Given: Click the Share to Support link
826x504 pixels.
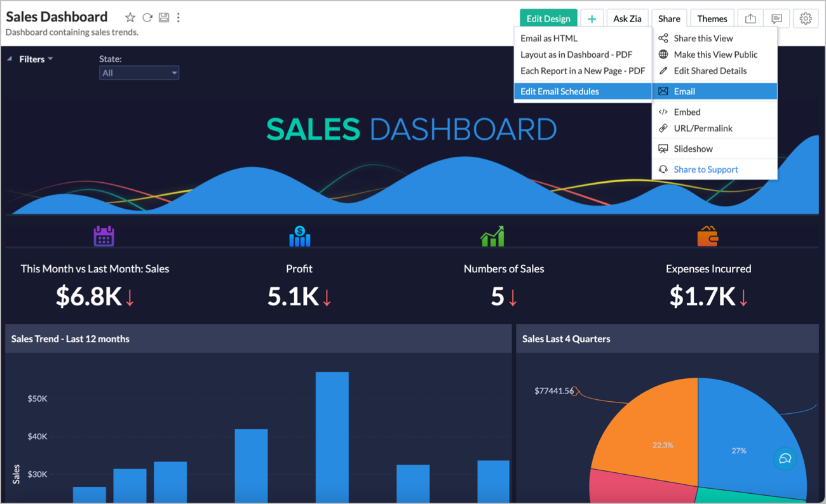Looking at the screenshot, I should [x=705, y=169].
